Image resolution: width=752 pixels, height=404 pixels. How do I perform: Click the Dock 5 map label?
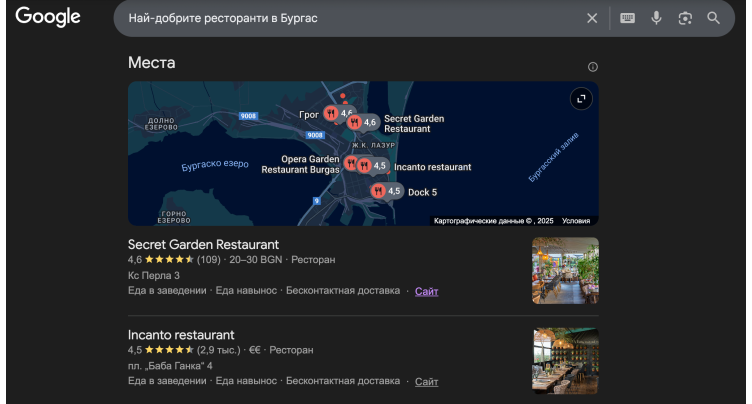coord(423,192)
